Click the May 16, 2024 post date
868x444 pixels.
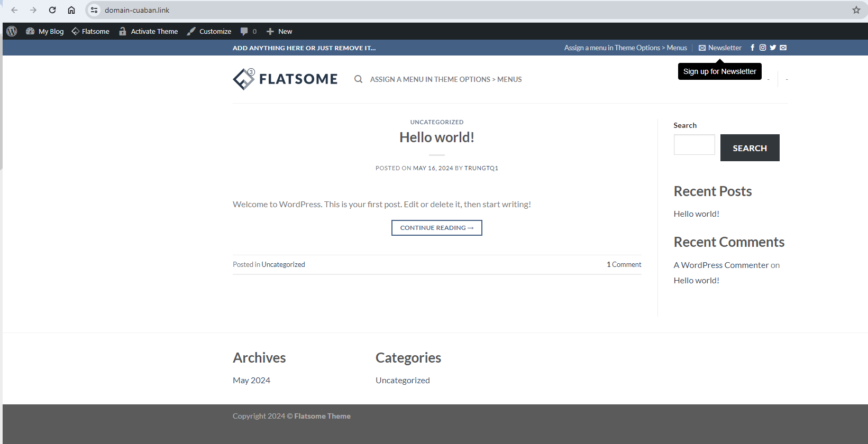(433, 168)
